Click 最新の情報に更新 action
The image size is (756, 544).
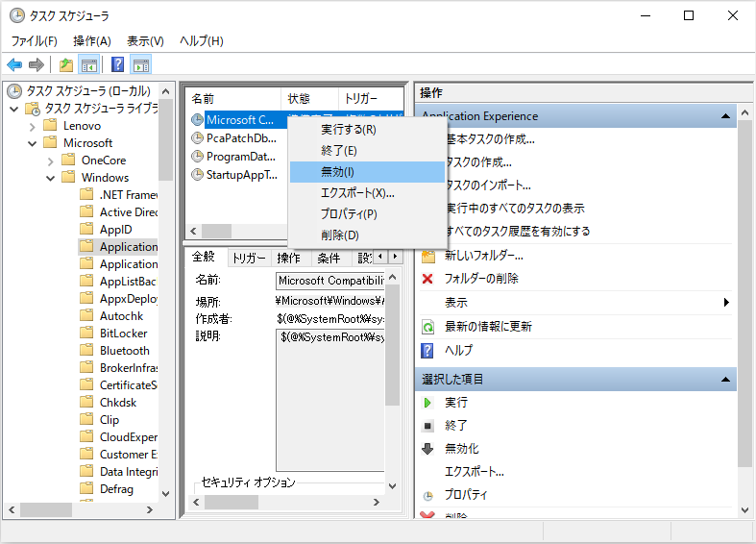point(488,327)
